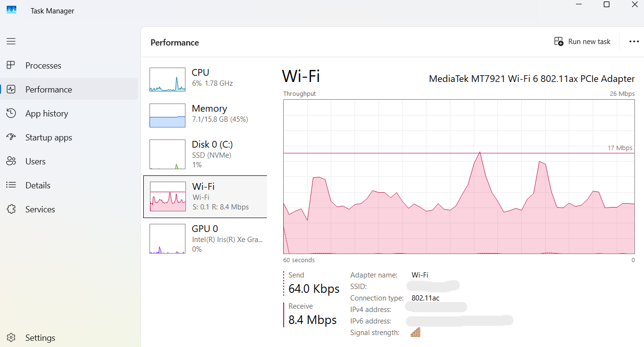Viewport: 644px width, 347px height.
Task: Click the SSD (NVMe) disk type text
Action: [212, 155]
